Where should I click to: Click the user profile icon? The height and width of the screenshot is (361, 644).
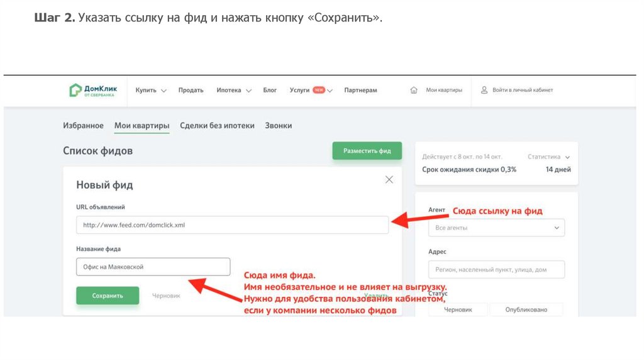coord(484,91)
